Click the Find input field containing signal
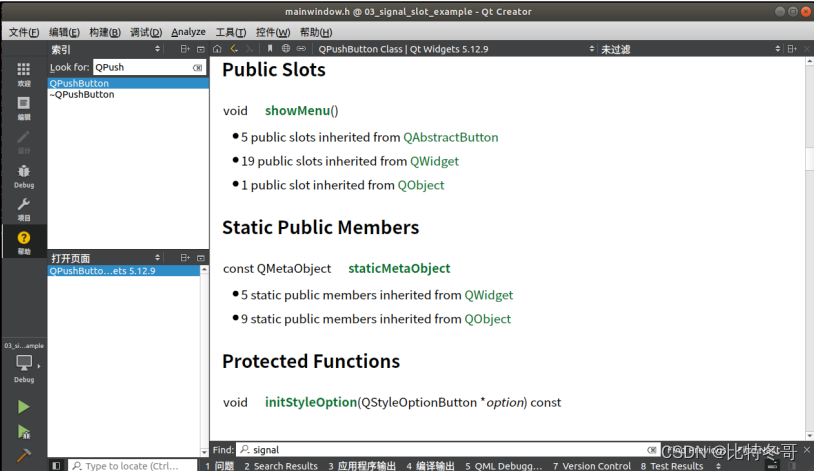The width and height of the screenshot is (814, 471). pos(441,450)
